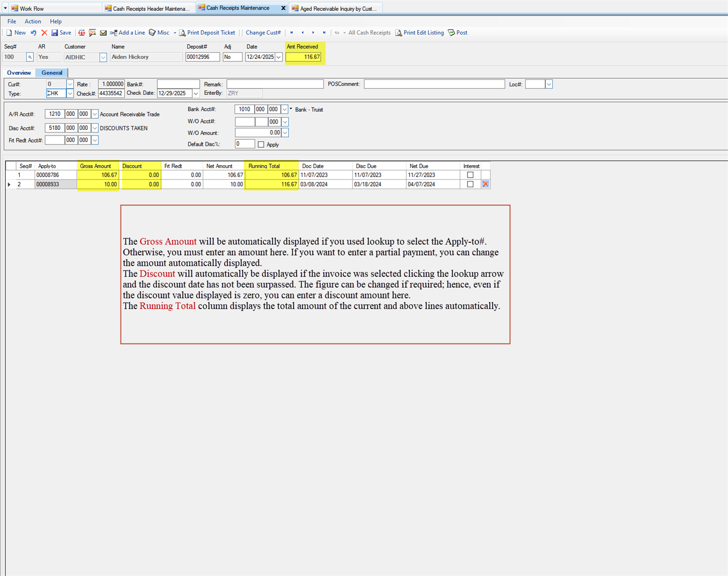The width and height of the screenshot is (728, 576).
Task: Open the Bank Acct# lookup dropdown
Action: [x=284, y=109]
